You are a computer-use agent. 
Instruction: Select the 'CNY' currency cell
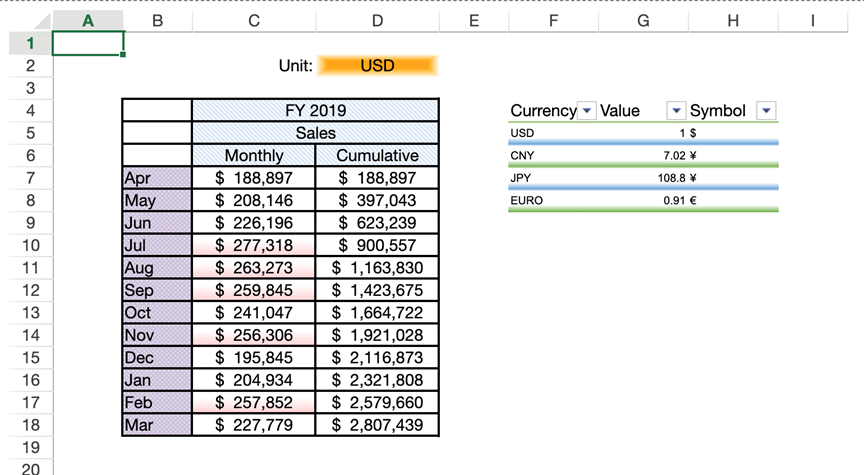point(553,155)
